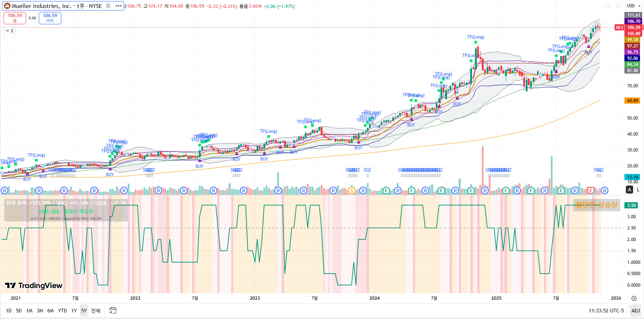Click the red MLI symbol tag
Image resolution: width=644 pixels, height=320 pixels.
pyautogui.click(x=619, y=28)
